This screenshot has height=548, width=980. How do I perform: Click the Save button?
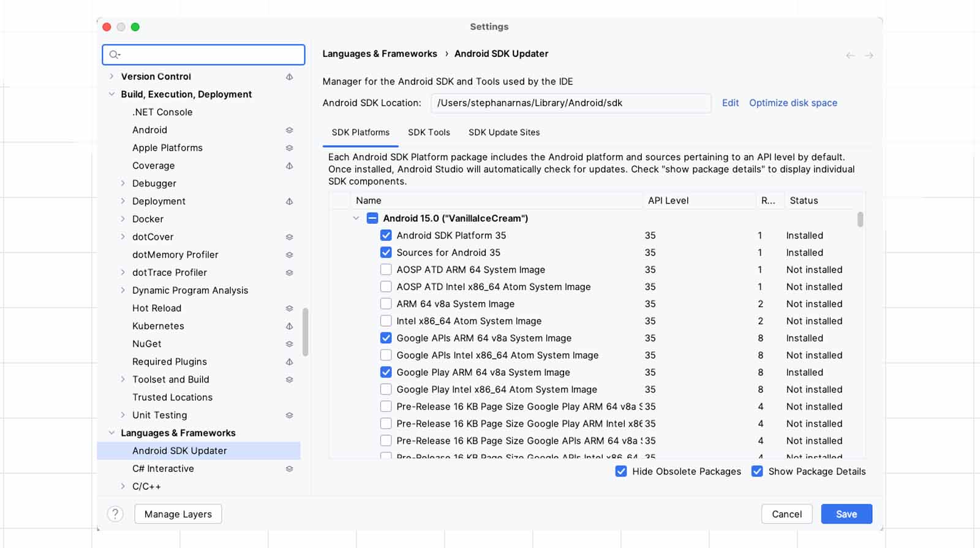[846, 514]
